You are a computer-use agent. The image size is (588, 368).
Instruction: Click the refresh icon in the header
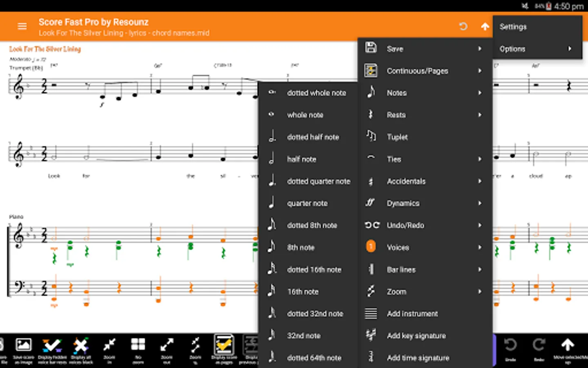(x=463, y=27)
